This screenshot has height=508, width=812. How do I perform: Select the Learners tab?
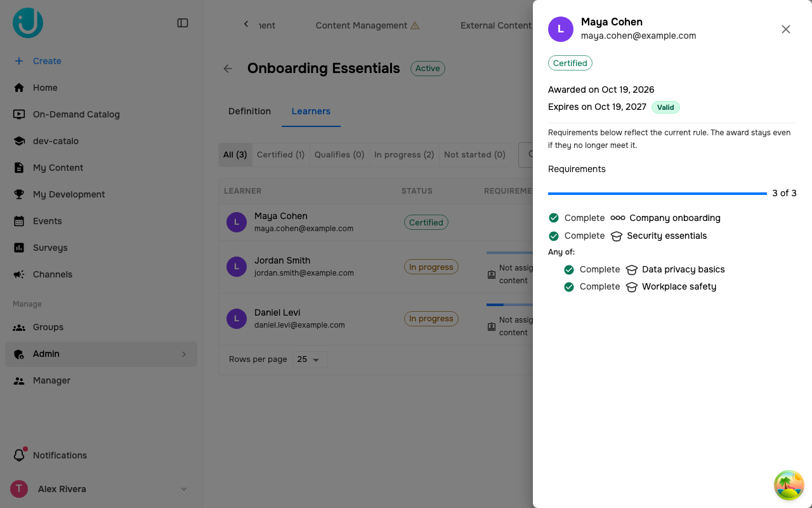311,111
